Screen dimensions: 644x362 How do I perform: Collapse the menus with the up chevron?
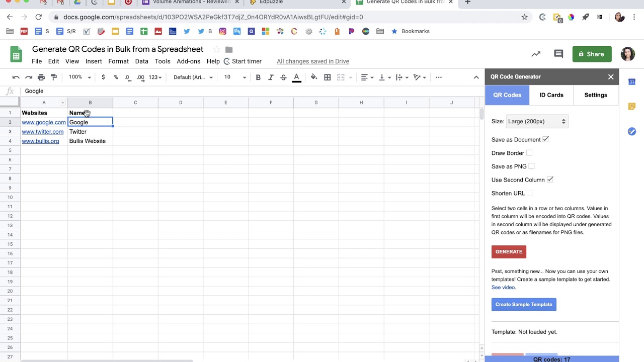point(476,77)
